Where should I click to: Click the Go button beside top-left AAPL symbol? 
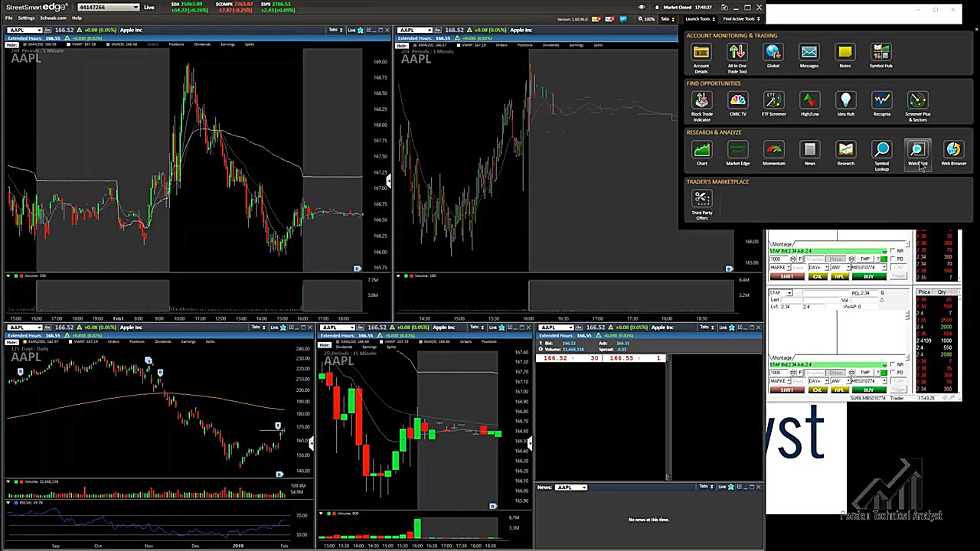point(47,30)
